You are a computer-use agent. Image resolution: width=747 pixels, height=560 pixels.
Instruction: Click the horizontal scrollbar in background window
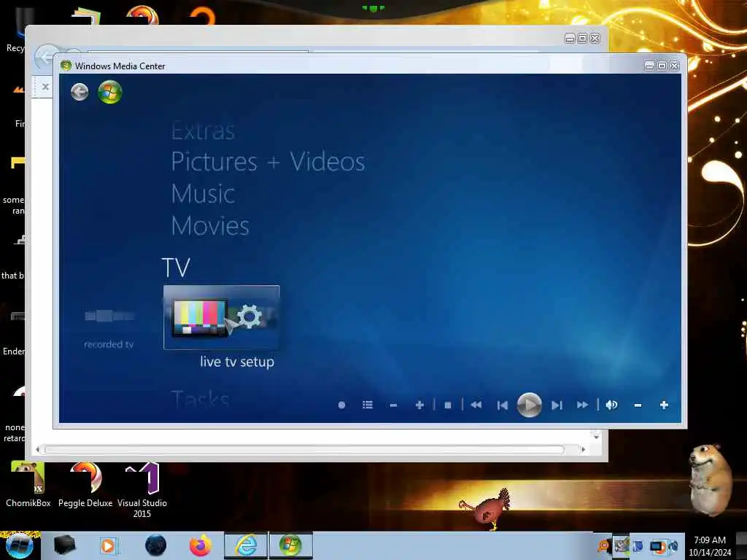point(305,449)
